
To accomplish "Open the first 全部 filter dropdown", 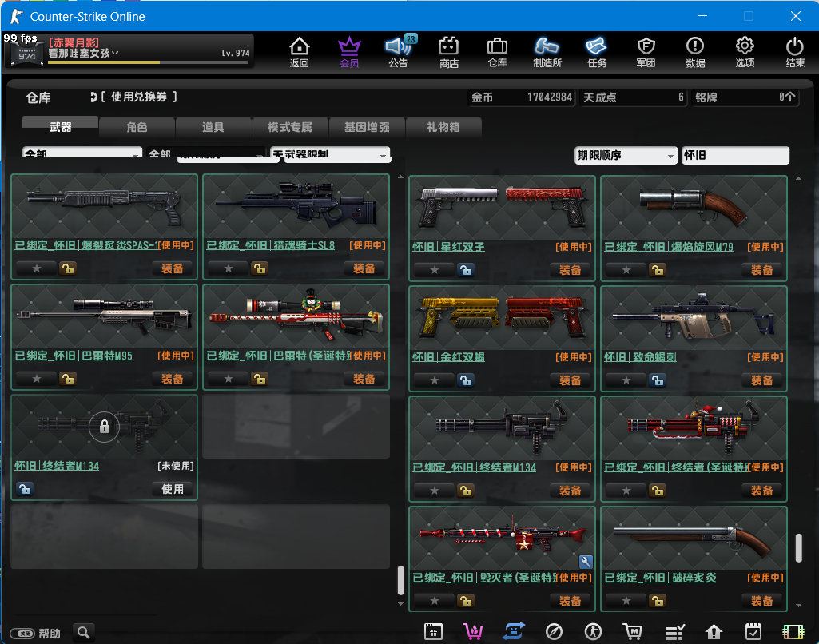I will (x=82, y=153).
